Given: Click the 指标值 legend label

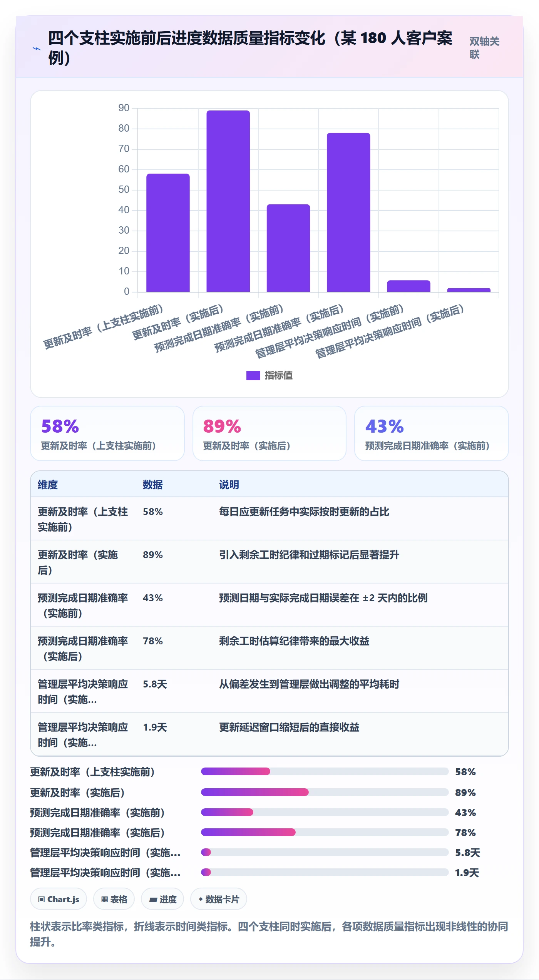Looking at the screenshot, I should [278, 375].
